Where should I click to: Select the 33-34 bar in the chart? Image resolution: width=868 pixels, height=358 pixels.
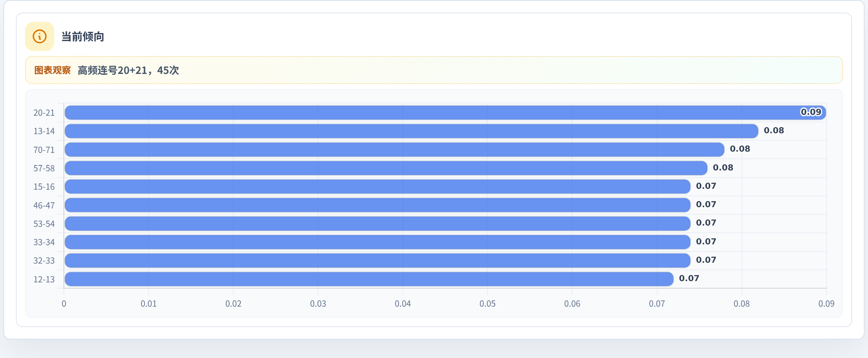(x=378, y=242)
